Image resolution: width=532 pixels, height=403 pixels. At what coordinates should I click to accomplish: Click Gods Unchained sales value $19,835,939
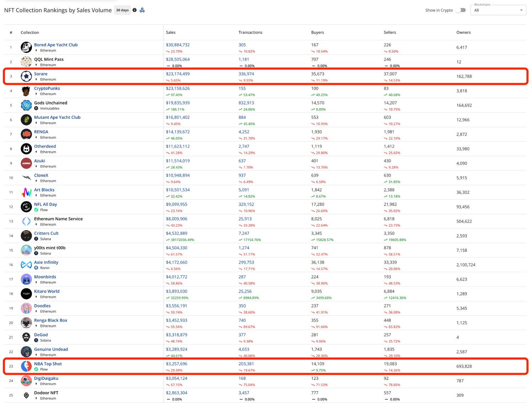(178, 103)
